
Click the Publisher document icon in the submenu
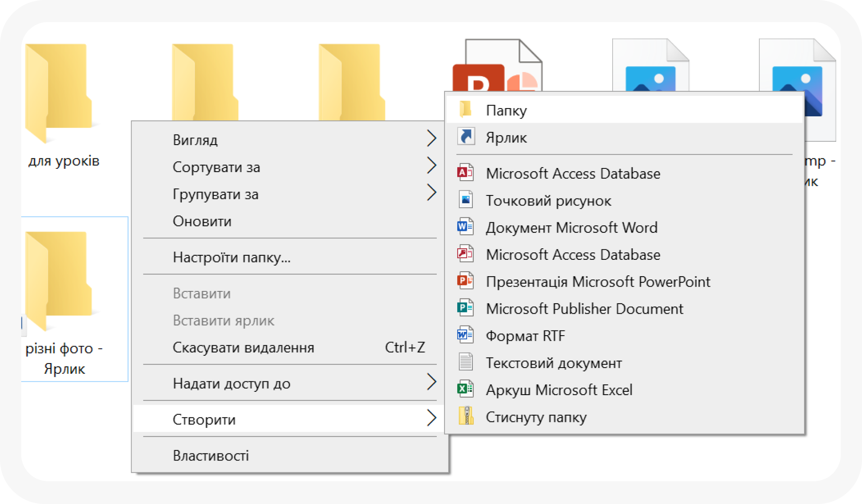pyautogui.click(x=465, y=308)
